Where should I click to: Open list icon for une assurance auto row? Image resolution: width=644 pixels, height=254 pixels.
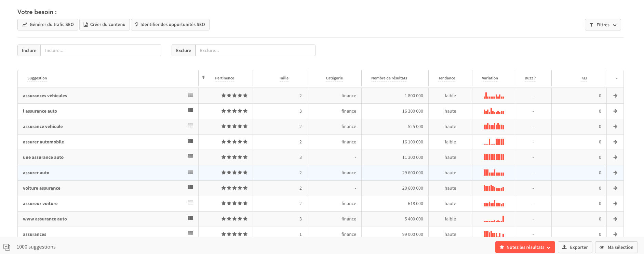[x=191, y=156]
